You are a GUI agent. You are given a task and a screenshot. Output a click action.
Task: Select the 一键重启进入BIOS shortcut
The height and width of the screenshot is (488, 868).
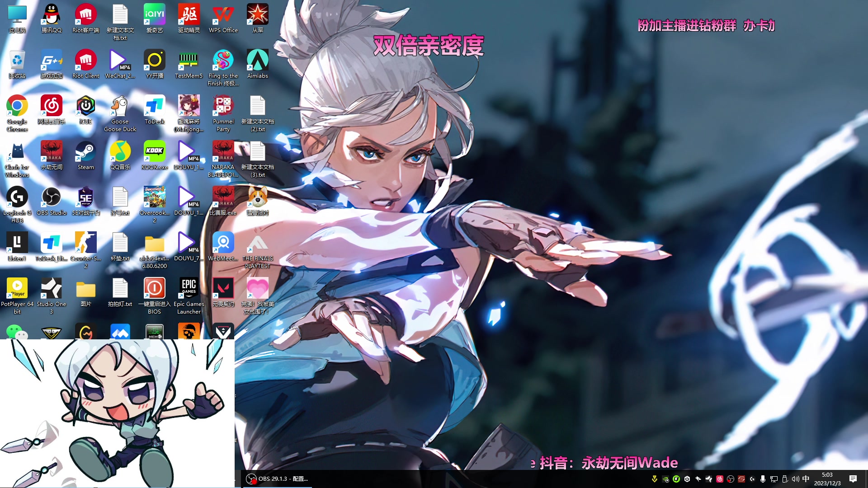coord(155,296)
